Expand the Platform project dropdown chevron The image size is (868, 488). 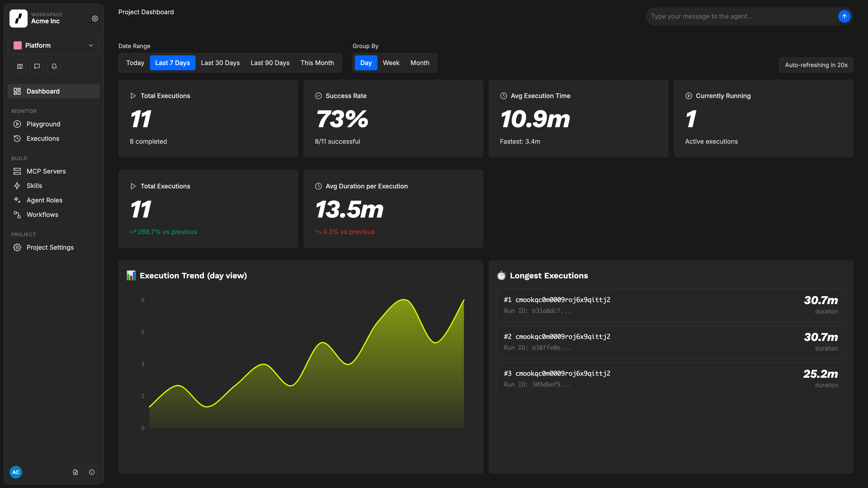(x=91, y=45)
